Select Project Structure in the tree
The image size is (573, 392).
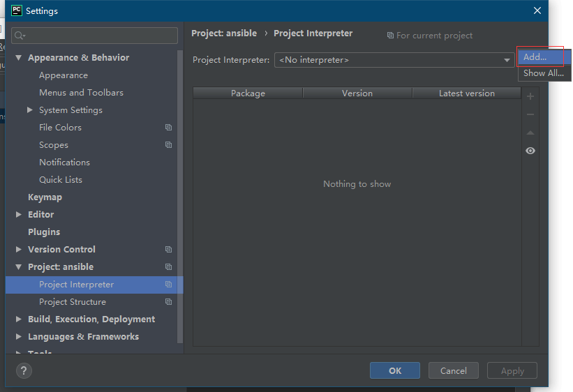click(73, 302)
